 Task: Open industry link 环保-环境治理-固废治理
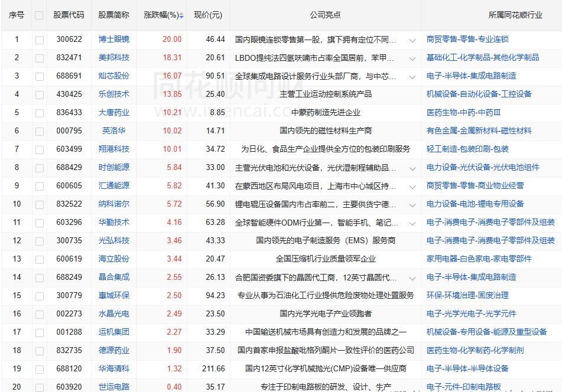(467, 295)
